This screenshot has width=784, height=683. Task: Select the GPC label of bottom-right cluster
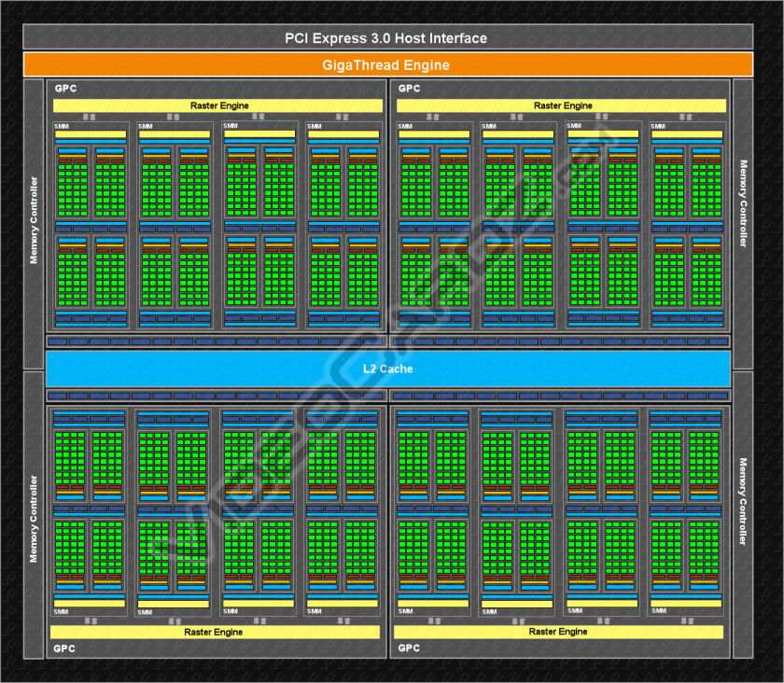409,648
